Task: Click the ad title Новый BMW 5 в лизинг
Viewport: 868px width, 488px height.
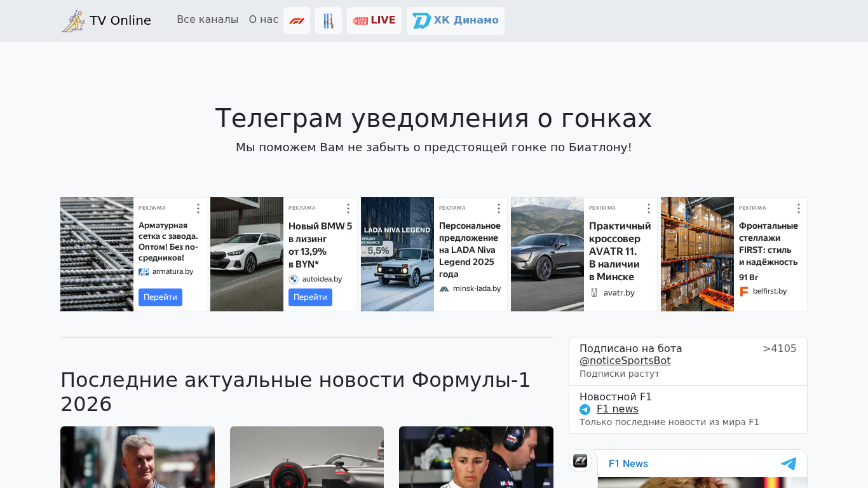Action: [x=320, y=245]
